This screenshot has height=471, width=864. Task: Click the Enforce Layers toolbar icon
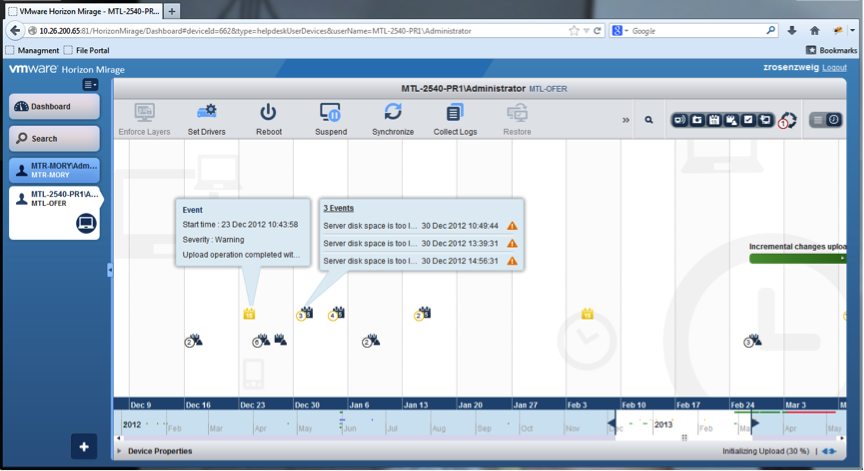pos(144,113)
